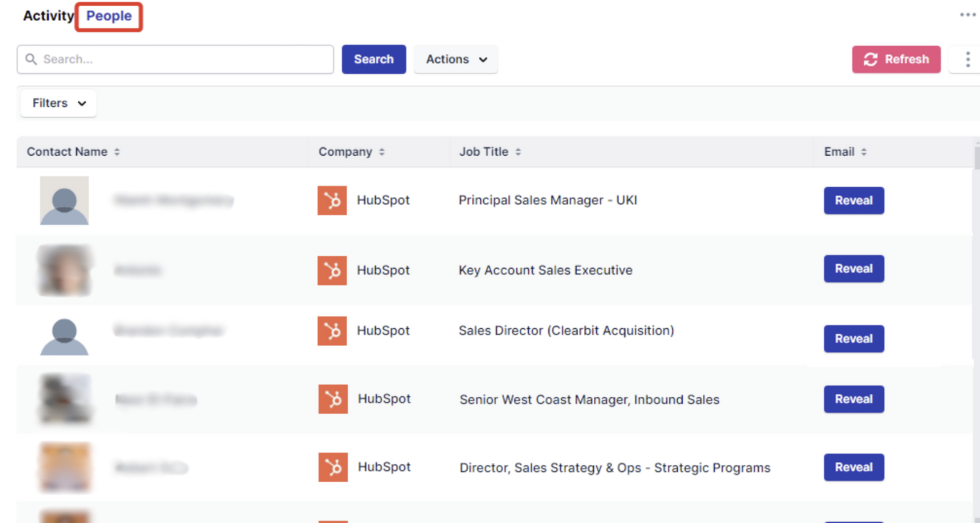Sort by Contact Name column arrows

coord(117,152)
